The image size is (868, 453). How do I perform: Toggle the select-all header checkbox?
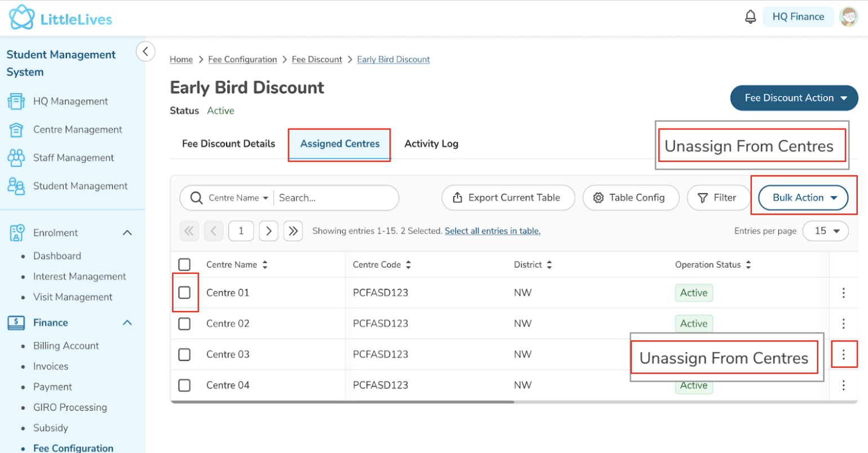184,265
